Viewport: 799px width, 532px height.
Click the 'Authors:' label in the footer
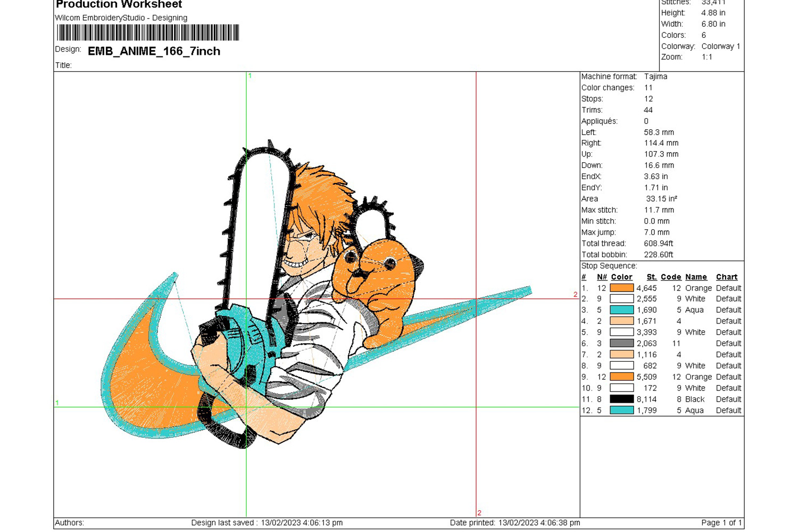point(70,522)
